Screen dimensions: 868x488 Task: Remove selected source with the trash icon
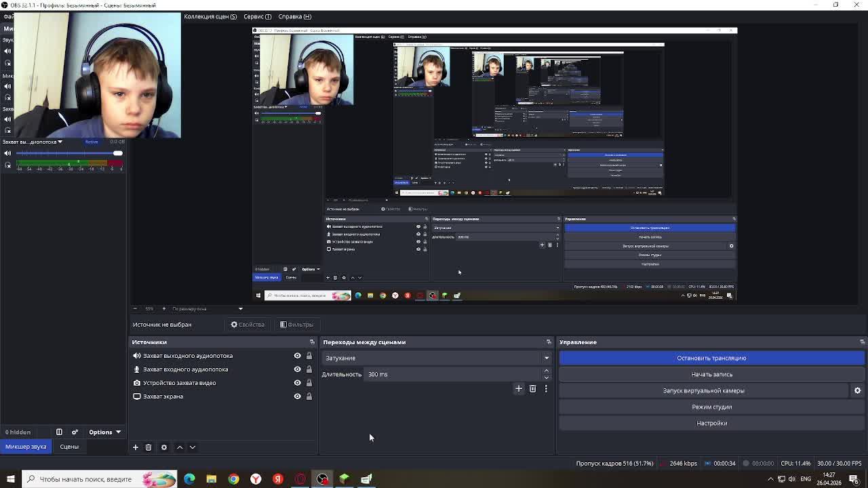coord(149,447)
